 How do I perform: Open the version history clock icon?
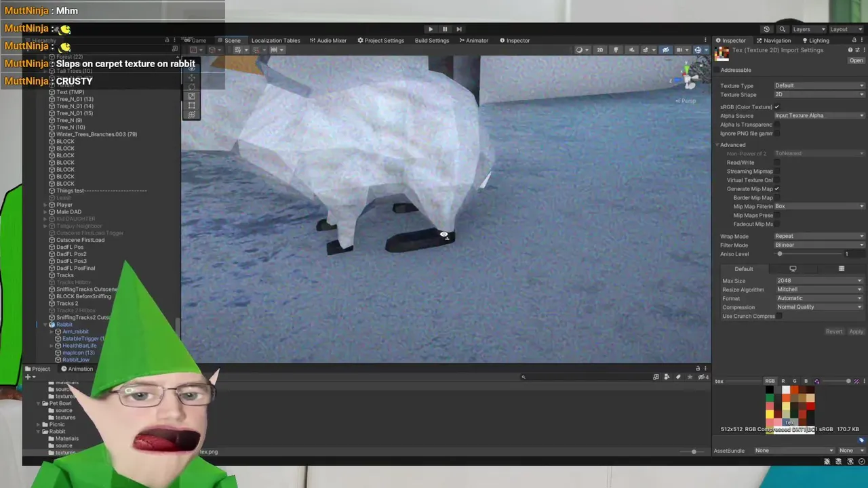[766, 29]
